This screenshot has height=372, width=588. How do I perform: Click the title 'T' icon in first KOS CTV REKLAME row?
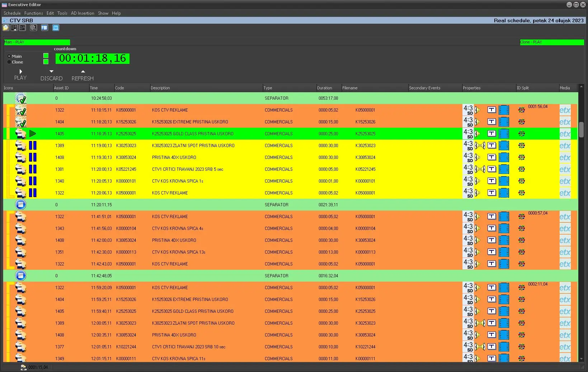[491, 110]
